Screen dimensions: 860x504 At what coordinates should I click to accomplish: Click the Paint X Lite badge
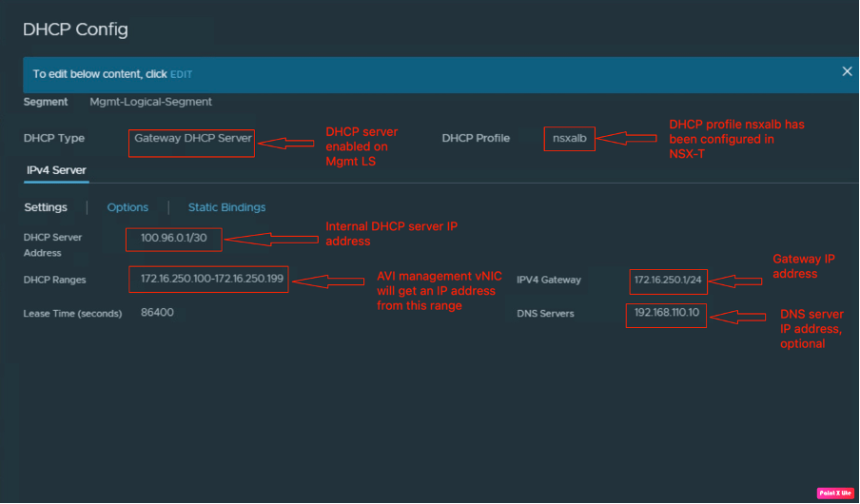click(832, 493)
